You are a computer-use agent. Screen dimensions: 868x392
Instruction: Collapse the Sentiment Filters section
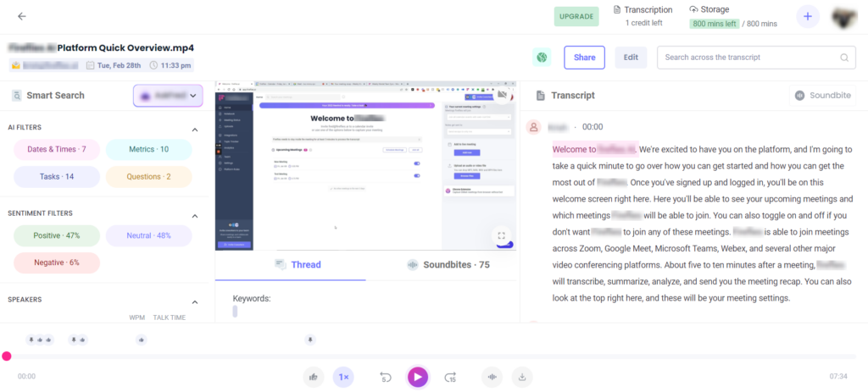(x=194, y=216)
